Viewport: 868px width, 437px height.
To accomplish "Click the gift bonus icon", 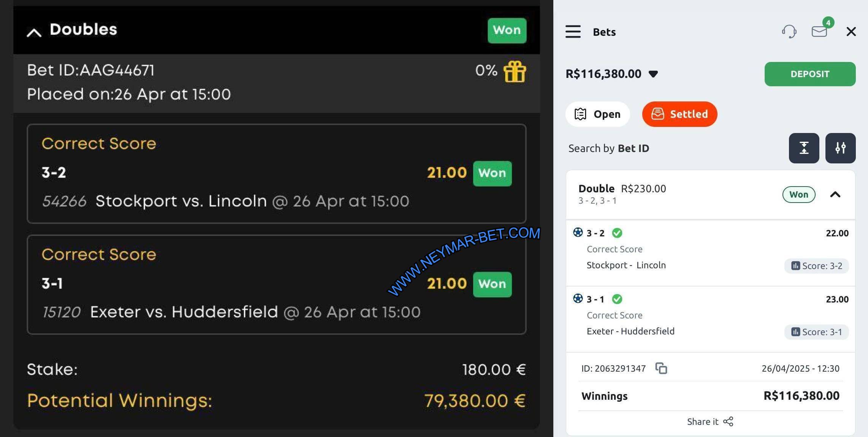I will click(515, 71).
